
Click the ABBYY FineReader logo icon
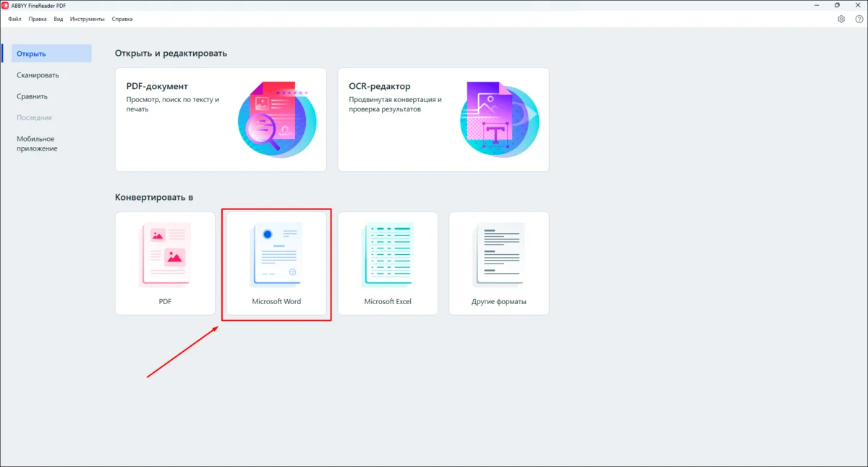[x=6, y=5]
